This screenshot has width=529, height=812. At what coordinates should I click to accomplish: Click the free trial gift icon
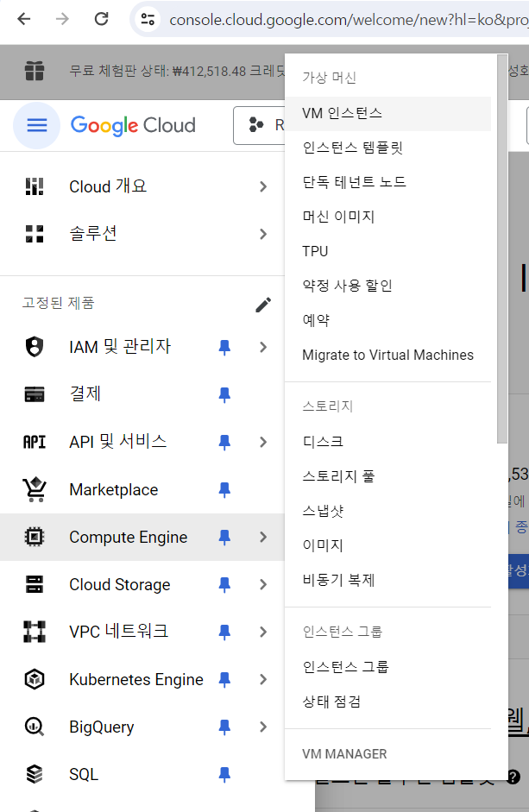tap(35, 71)
